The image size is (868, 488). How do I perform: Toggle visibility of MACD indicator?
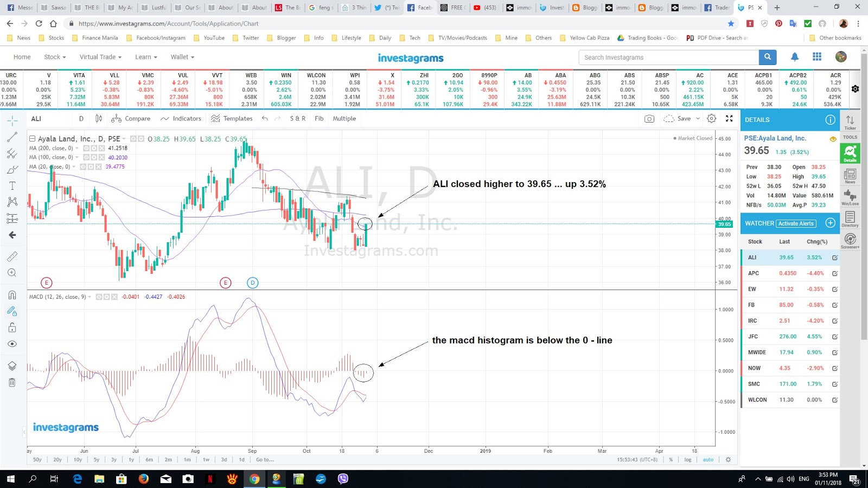[99, 297]
